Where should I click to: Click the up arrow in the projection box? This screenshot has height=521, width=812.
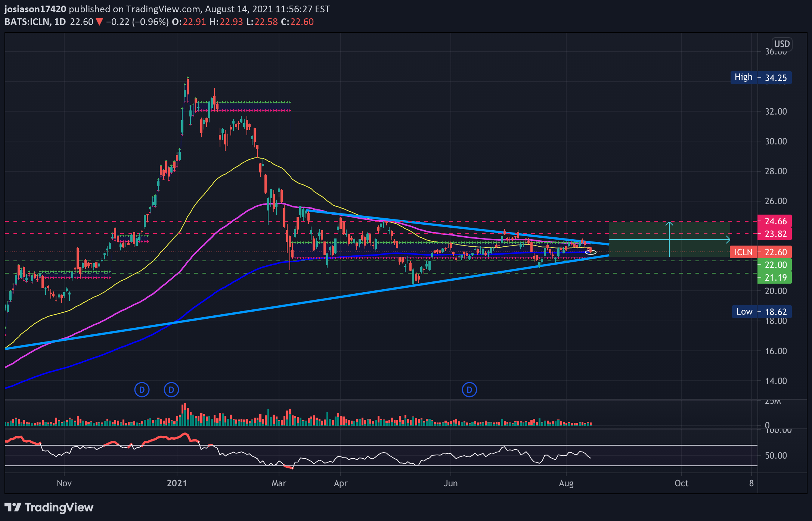[x=669, y=239]
